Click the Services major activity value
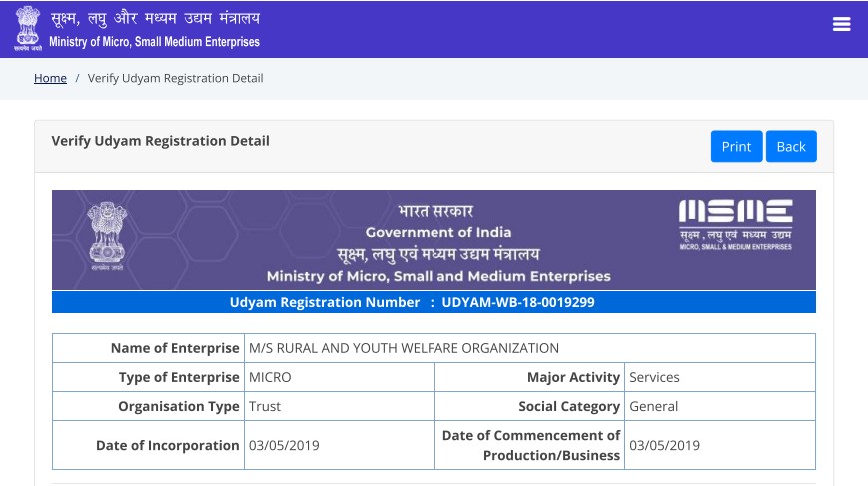 pyautogui.click(x=654, y=377)
